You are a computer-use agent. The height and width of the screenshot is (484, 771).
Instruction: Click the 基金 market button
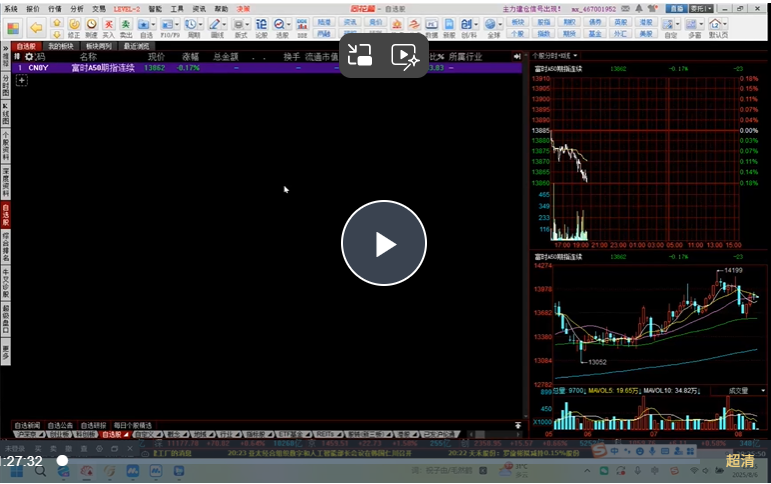(x=595, y=32)
